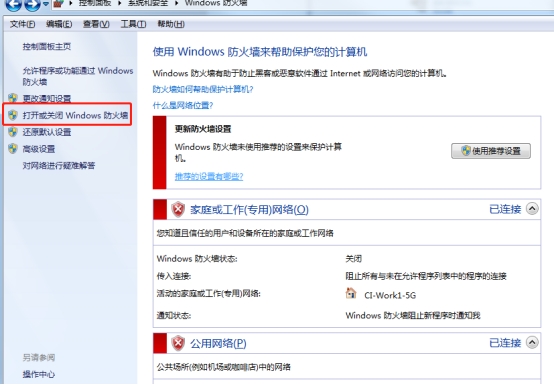Click shield icon beside 打开或关闭 Windows 防火墙

(13, 115)
